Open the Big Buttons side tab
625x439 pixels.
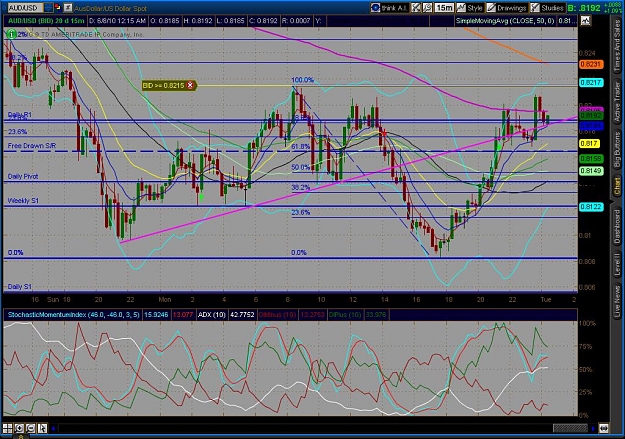pos(617,149)
